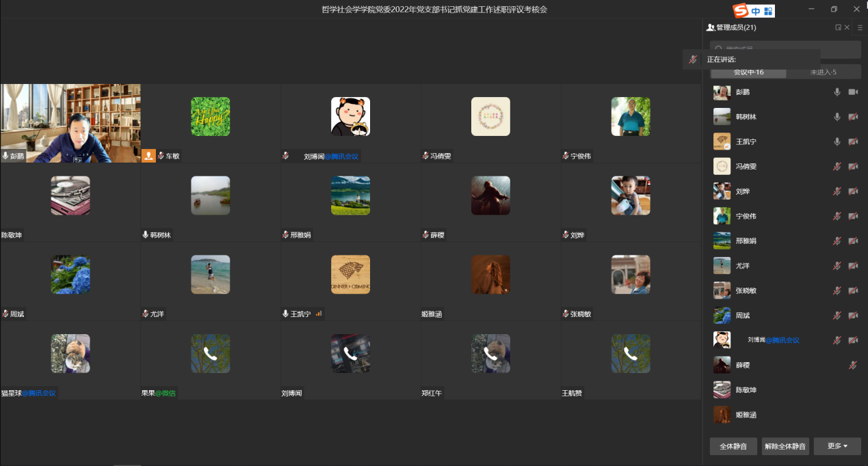Pop out the member management panel
Image resolution: width=868 pixels, height=466 pixels.
(x=838, y=28)
